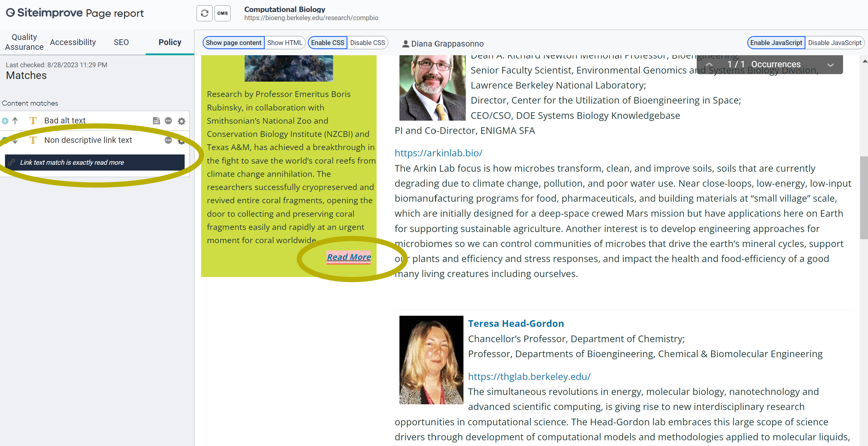Open the https://arkinlab.bio/ link

tap(438, 153)
